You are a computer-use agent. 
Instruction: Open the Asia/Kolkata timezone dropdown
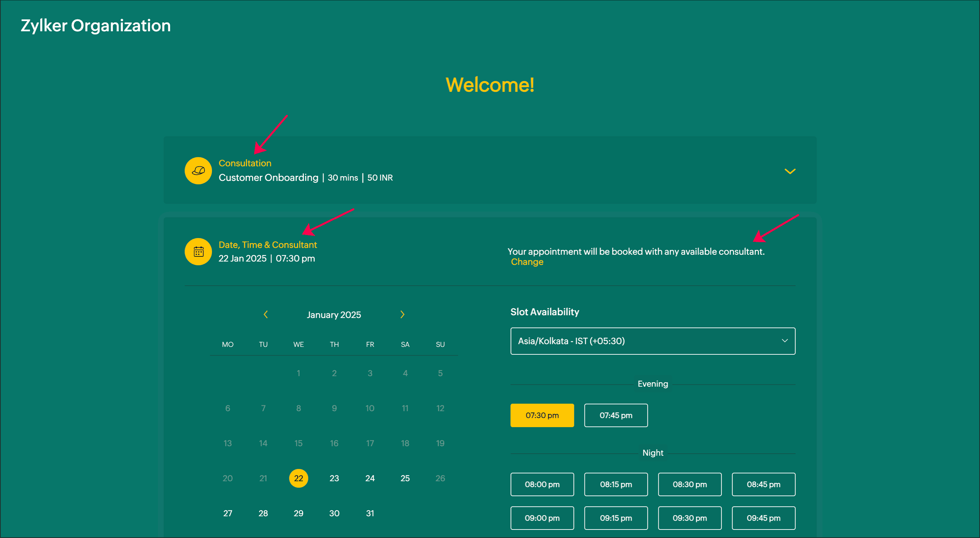[652, 341]
